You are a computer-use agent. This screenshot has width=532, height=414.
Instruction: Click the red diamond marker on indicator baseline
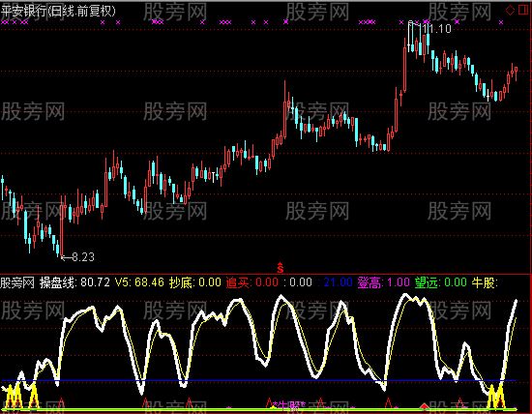click(x=425, y=406)
